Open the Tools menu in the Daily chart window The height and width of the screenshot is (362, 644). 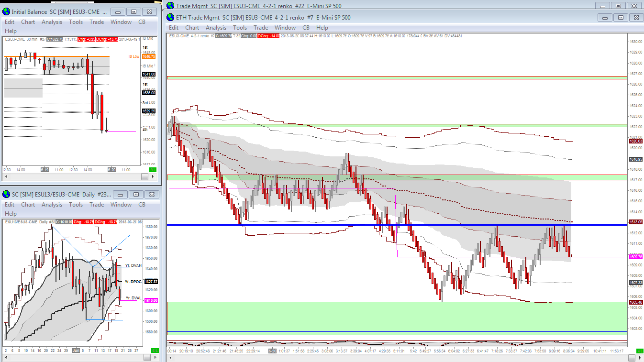coord(76,205)
